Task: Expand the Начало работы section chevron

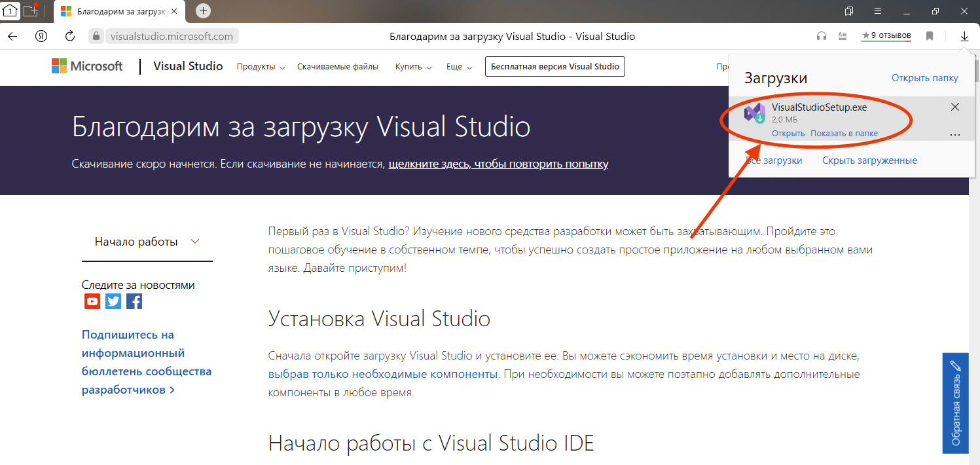Action: click(194, 242)
